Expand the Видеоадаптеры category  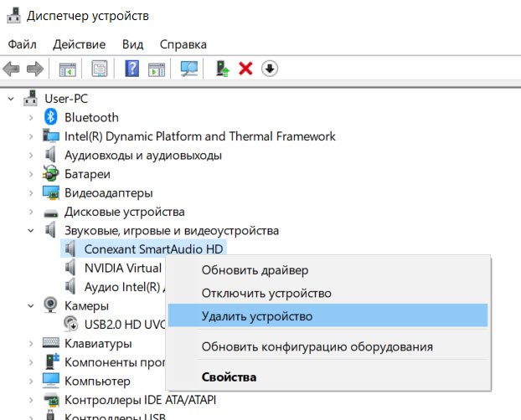31,193
